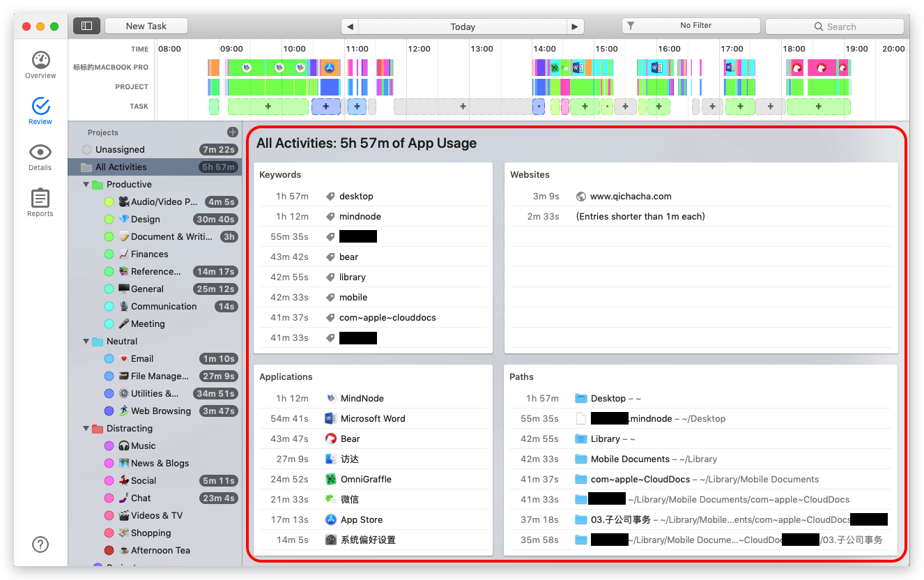Select All Activities in project list
This screenshot has width=924, height=580.
[121, 167]
